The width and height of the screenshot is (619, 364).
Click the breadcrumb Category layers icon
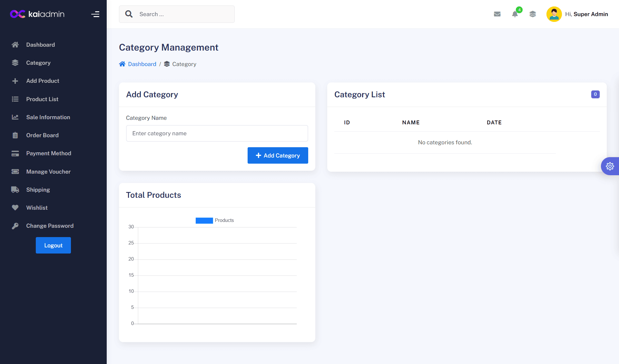(x=167, y=64)
